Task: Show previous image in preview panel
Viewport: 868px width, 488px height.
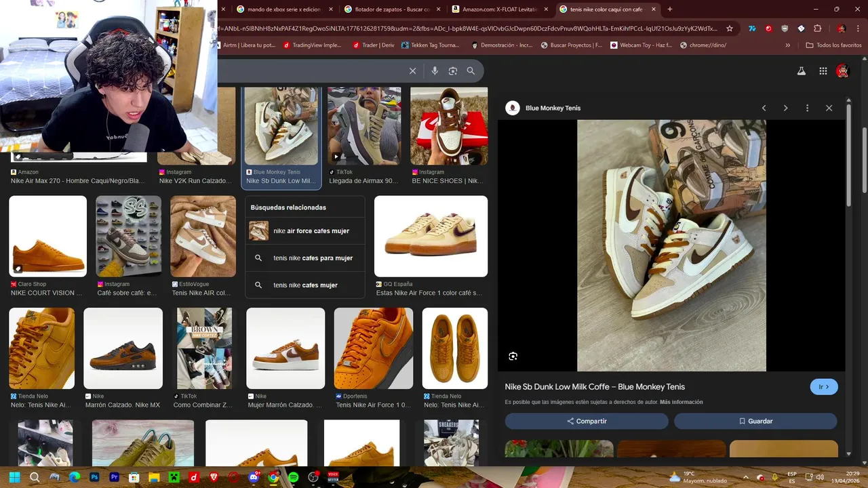Action: 764,108
